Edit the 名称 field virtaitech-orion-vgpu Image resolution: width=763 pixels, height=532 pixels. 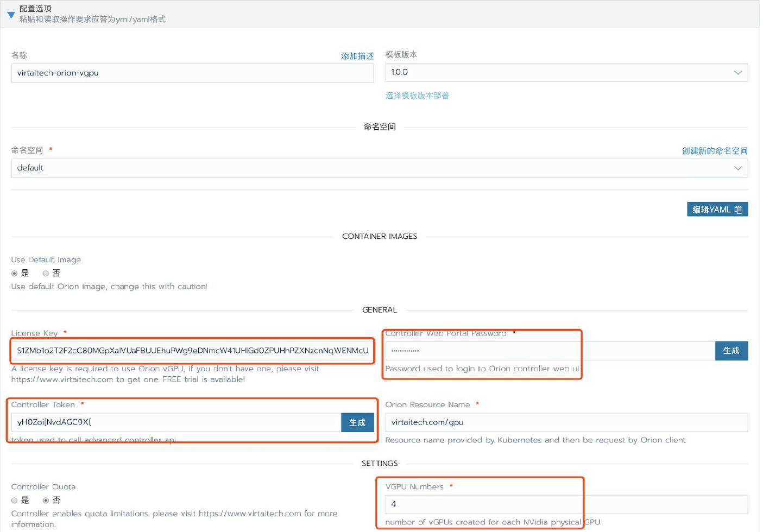192,73
